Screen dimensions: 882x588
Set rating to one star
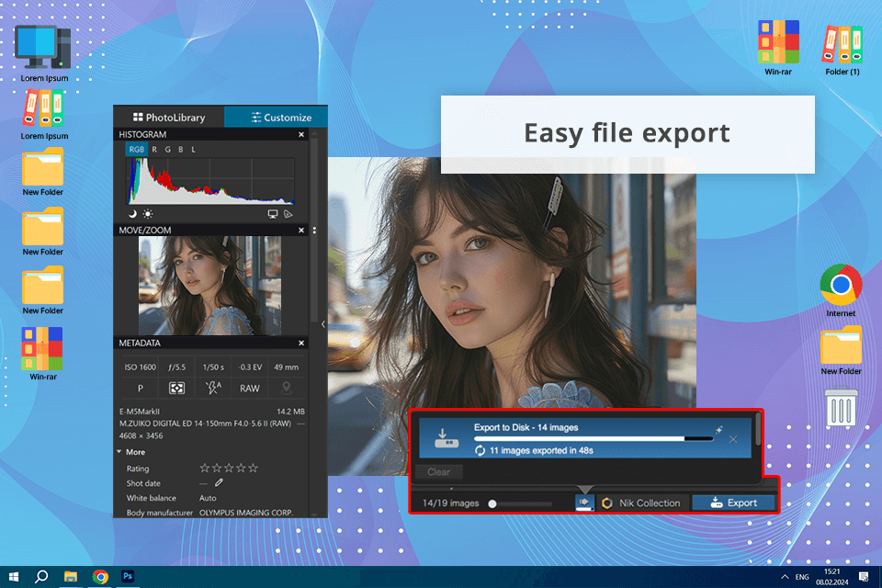coord(204,468)
